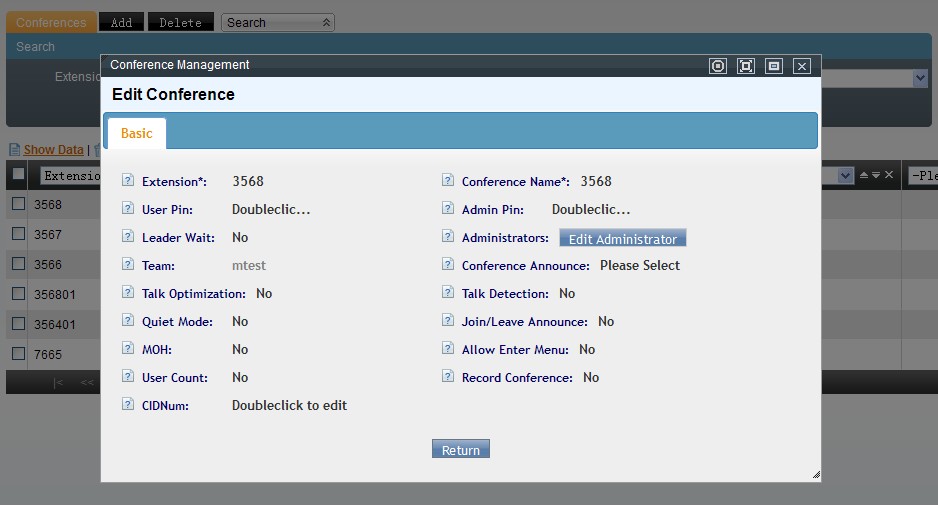Switch to the Basic tab
The width and height of the screenshot is (938, 505).
click(137, 133)
